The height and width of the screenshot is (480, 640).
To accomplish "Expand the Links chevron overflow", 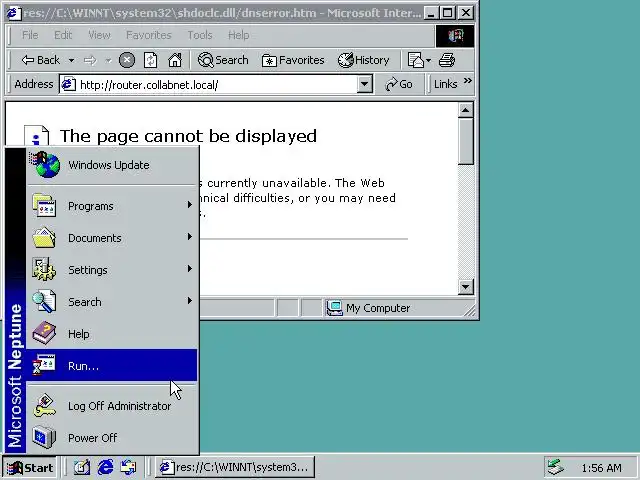I will point(468,81).
